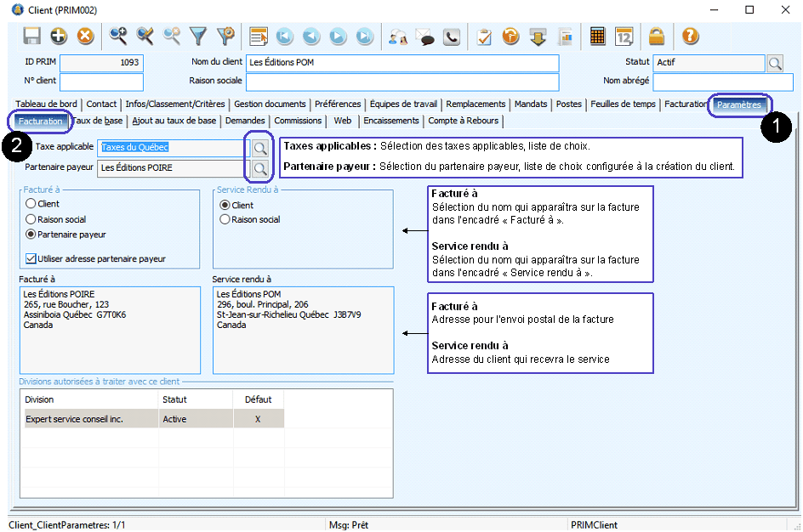
Task: Open the calendar icon showing 12
Action: coord(624,36)
